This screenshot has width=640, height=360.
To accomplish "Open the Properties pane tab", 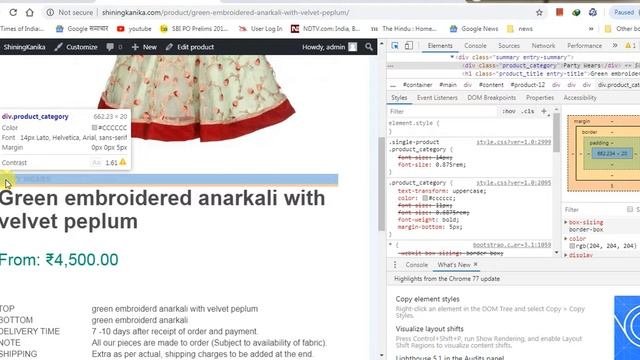I will pyautogui.click(x=540, y=98).
